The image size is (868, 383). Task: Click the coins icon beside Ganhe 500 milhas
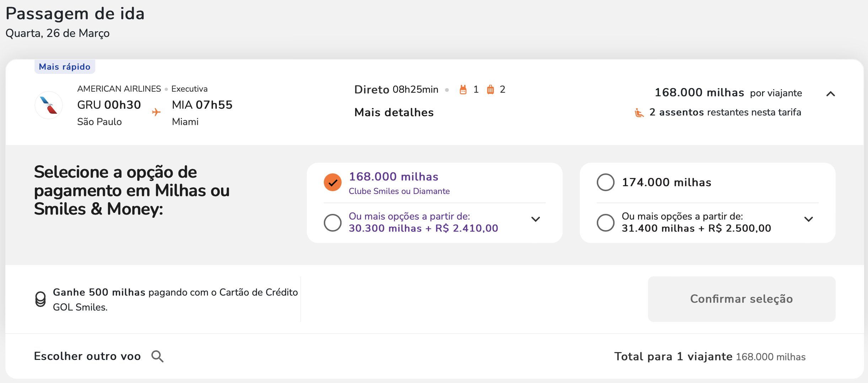(41, 299)
